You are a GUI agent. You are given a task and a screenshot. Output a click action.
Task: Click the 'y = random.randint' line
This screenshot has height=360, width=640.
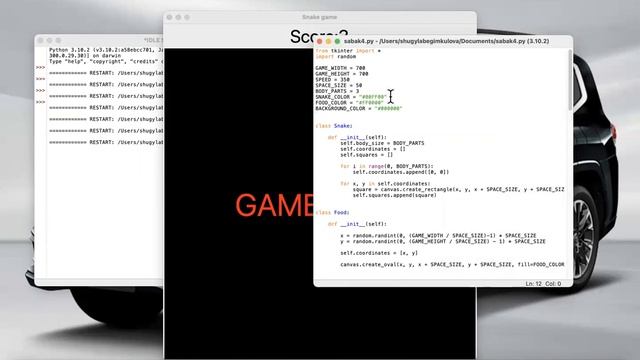pyautogui.click(x=443, y=241)
